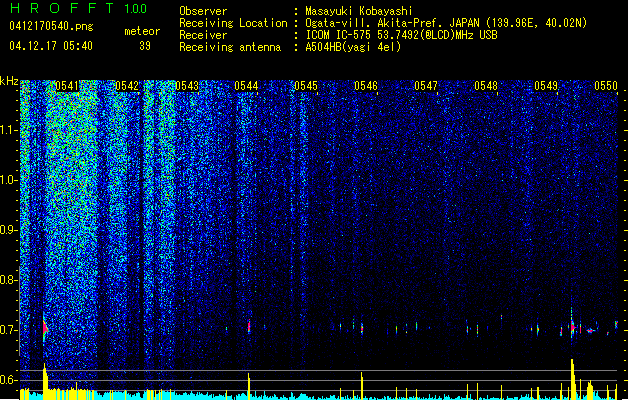The height and width of the screenshot is (400, 629).
Task: Click the Ogata-vill. Akita-Pref. JAPAN location text
Action: coord(446,23)
